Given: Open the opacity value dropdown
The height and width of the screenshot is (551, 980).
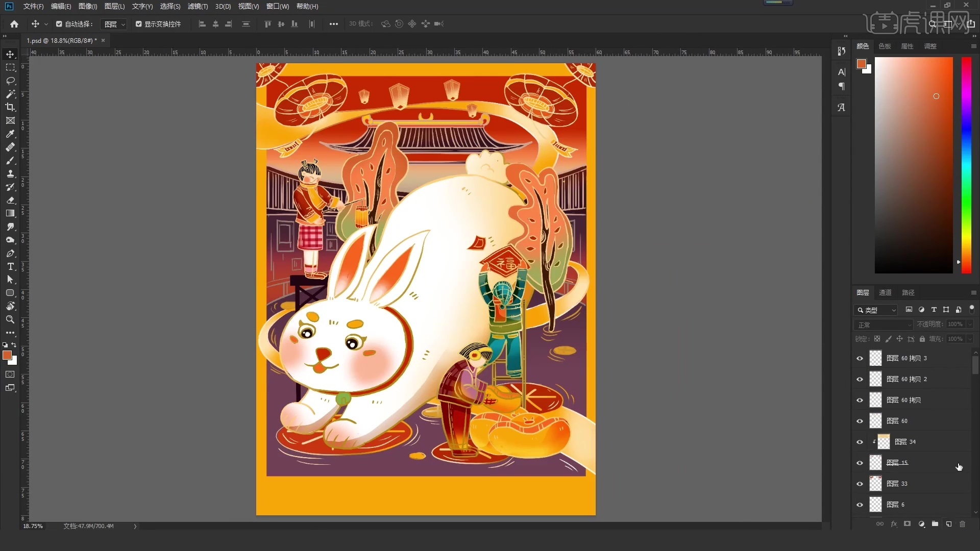Looking at the screenshot, I should coord(970,324).
